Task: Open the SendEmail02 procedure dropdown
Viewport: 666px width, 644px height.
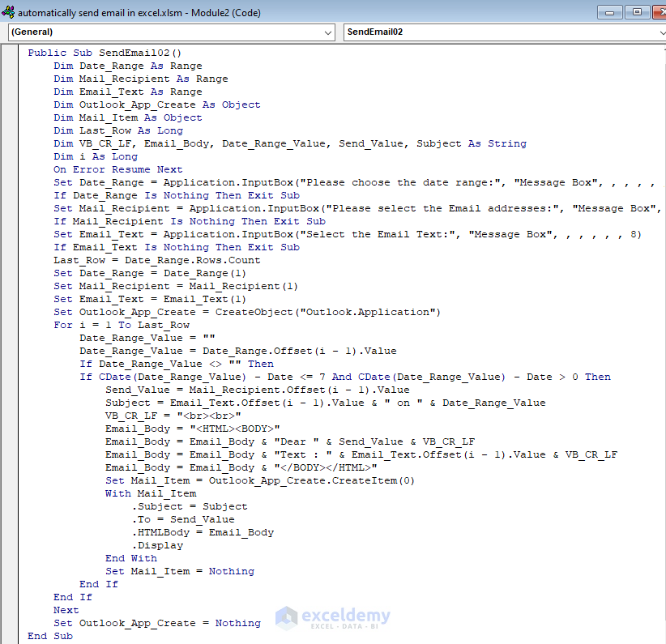Action: coord(504,32)
